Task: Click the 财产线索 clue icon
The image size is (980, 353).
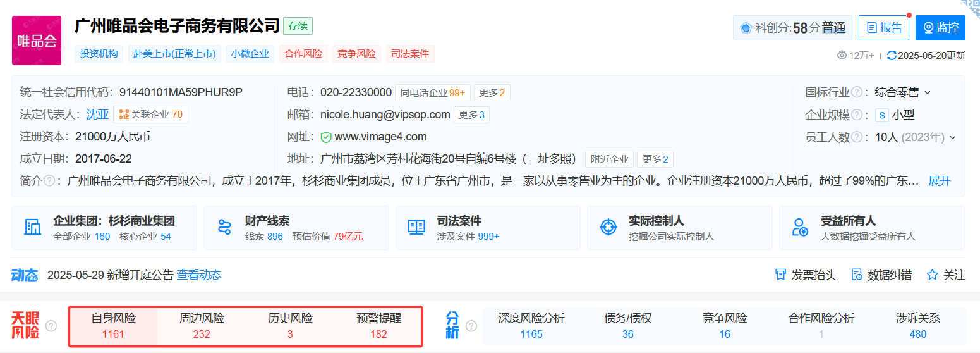Action: coord(224,227)
